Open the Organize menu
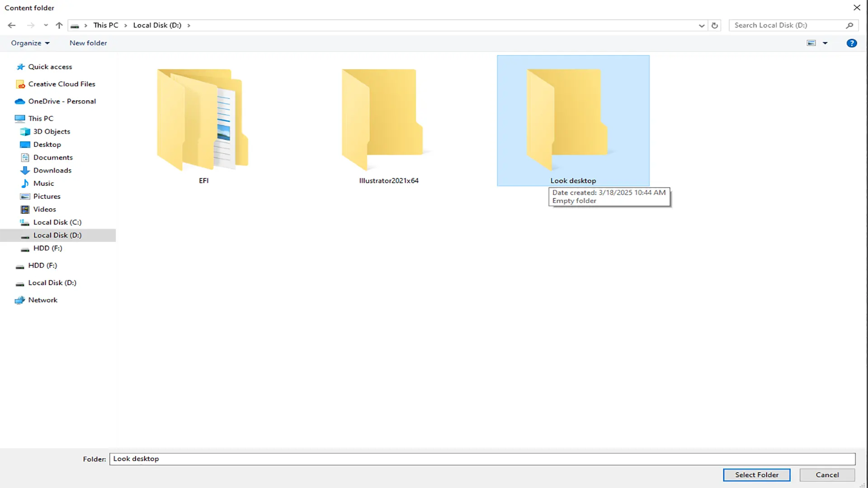This screenshot has width=868, height=488. [30, 43]
